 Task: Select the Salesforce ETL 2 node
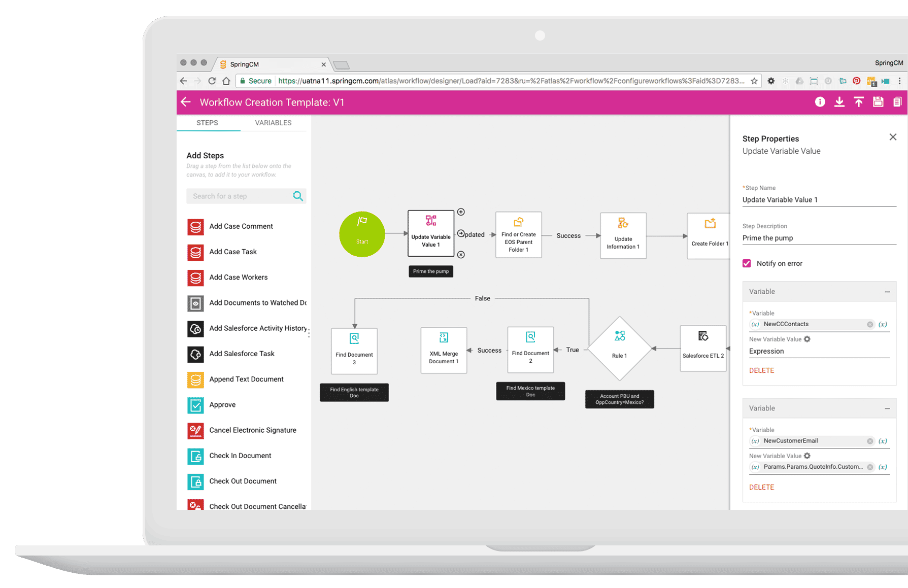[x=703, y=349]
